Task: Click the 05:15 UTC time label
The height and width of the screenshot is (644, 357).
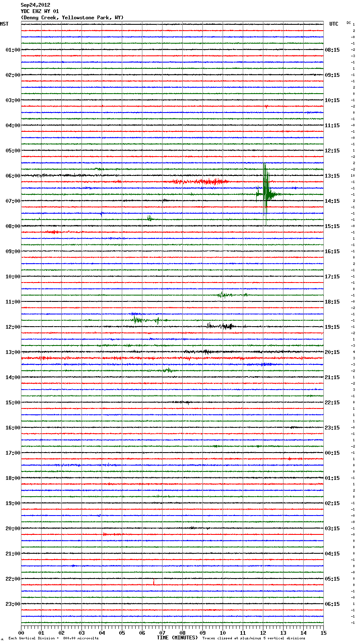Action: tap(332, 579)
